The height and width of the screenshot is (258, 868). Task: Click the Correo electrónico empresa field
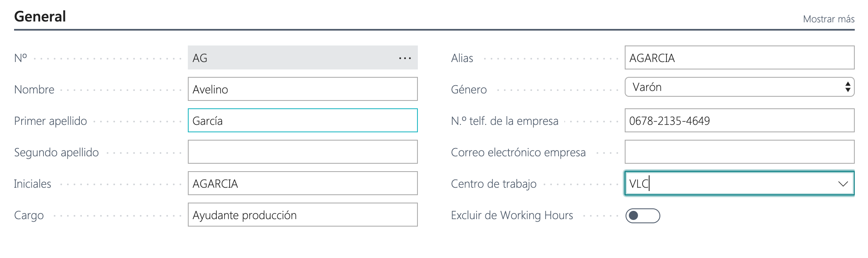pyautogui.click(x=739, y=152)
